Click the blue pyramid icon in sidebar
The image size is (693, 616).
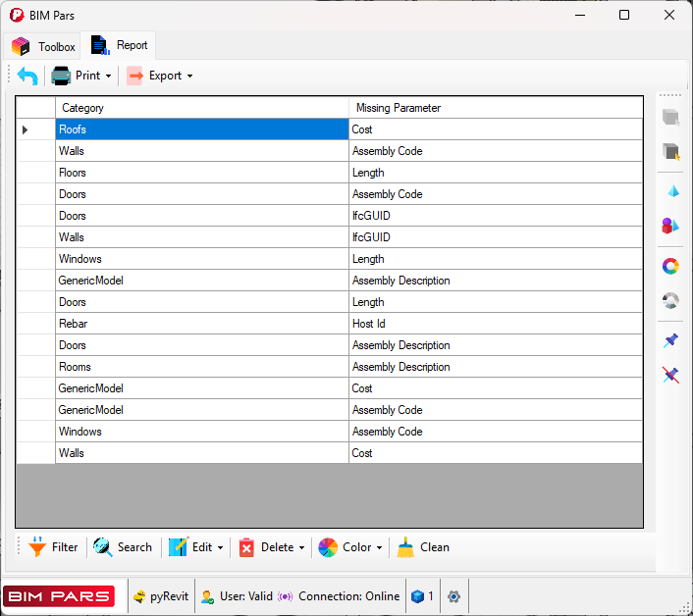(671, 191)
